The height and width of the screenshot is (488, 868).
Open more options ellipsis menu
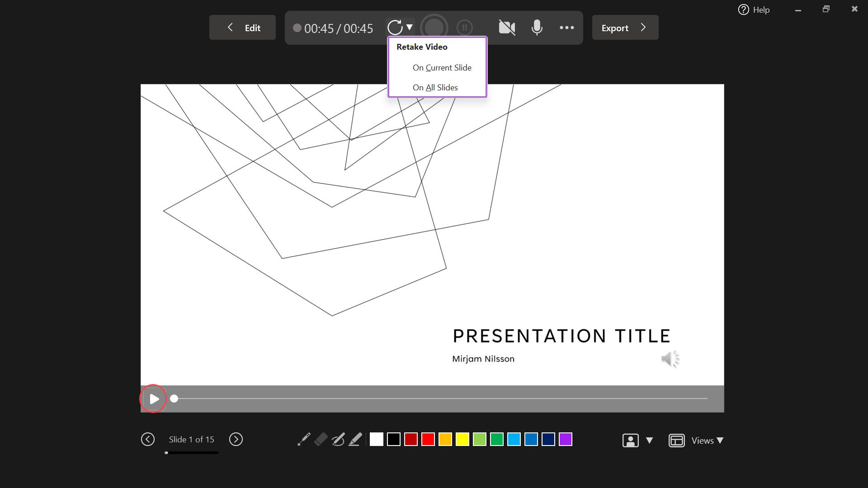(566, 28)
